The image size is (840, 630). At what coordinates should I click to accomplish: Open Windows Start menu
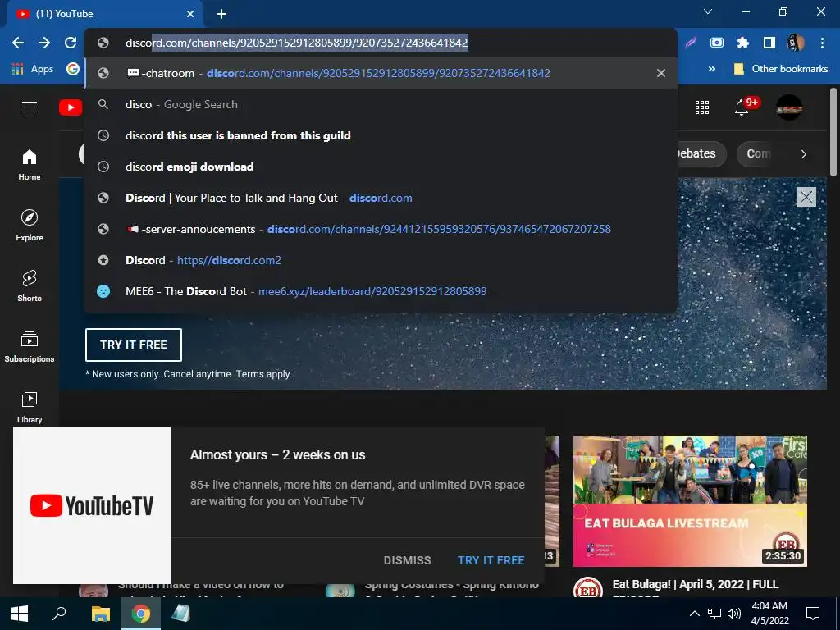20,614
